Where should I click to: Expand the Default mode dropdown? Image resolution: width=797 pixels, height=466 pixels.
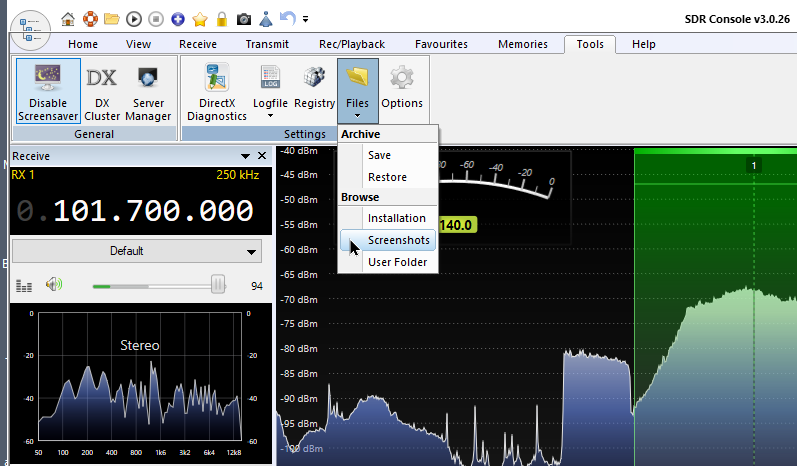[137, 251]
